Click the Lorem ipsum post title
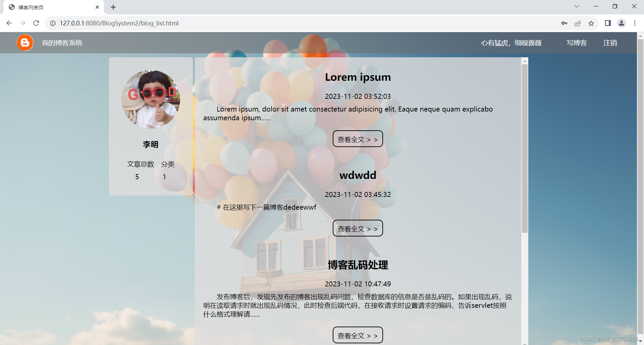Viewport: 644px width, 345px height. [x=358, y=77]
